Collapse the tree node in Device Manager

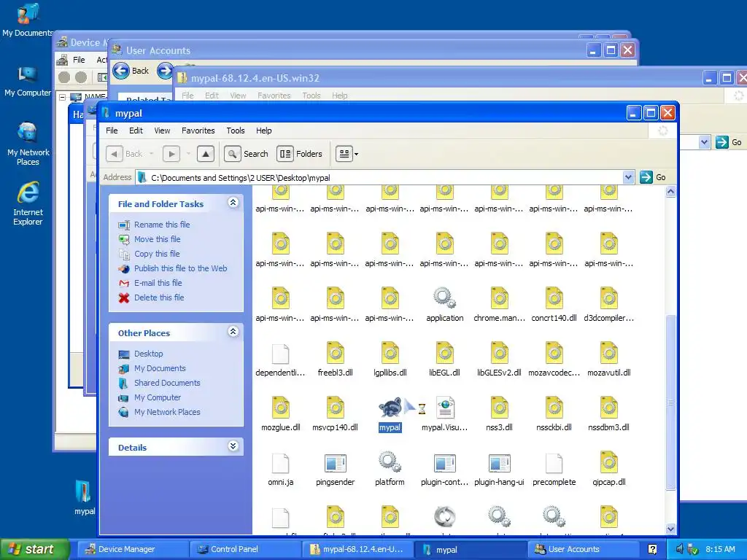click(63, 97)
